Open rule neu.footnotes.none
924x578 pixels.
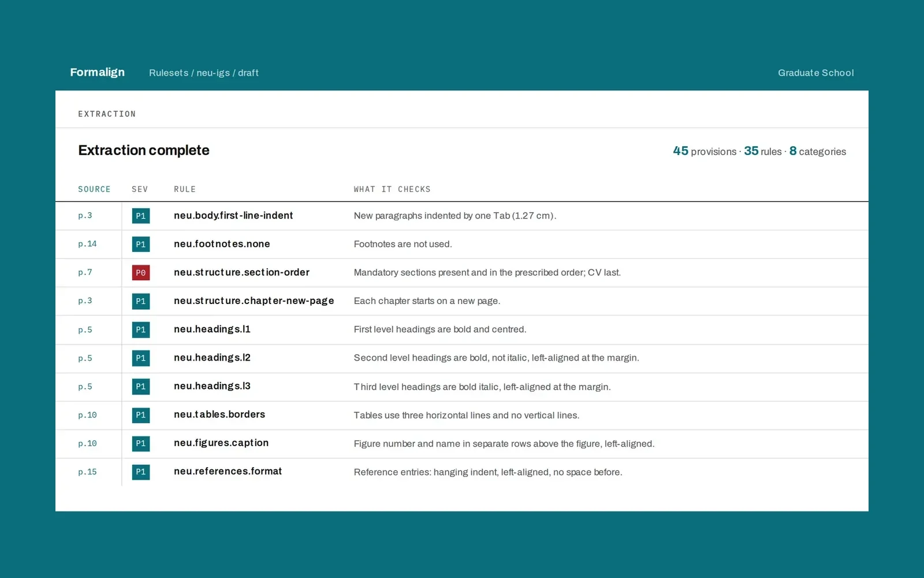[x=222, y=244]
